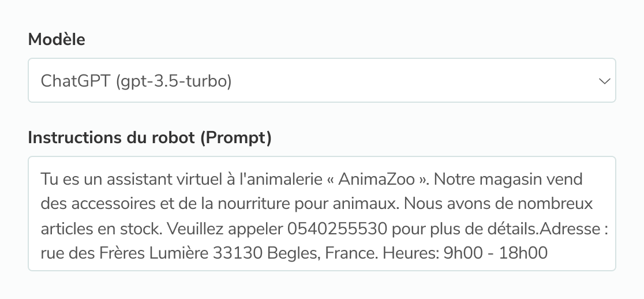Image resolution: width=644 pixels, height=299 pixels.
Task: Click the "ChatGPT (gpt-3.5-turbo)" selected value
Action: pyautogui.click(x=136, y=81)
